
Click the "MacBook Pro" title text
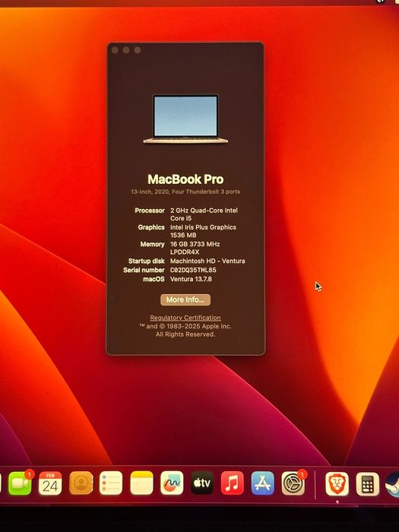185,179
